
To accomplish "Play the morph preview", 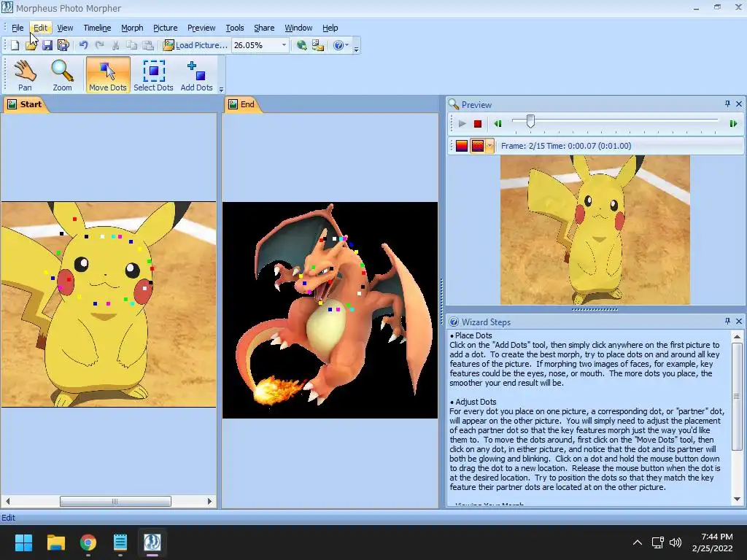I will pyautogui.click(x=462, y=124).
